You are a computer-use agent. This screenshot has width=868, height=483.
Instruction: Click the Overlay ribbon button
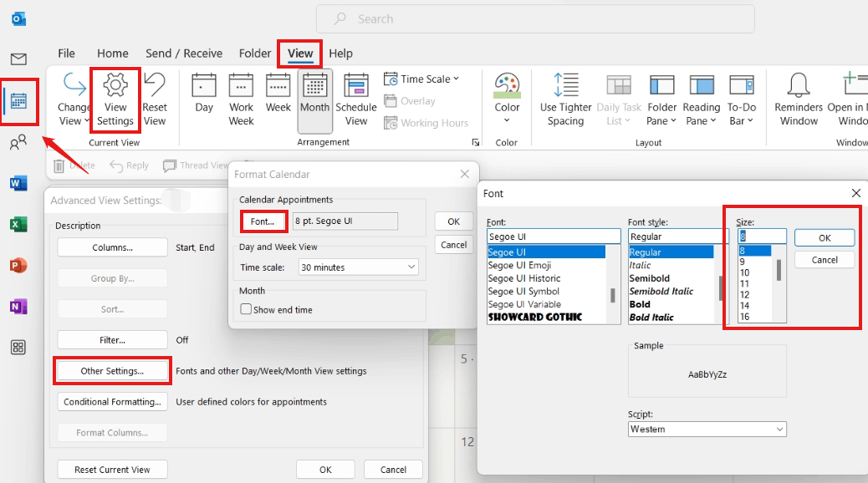pyautogui.click(x=410, y=101)
